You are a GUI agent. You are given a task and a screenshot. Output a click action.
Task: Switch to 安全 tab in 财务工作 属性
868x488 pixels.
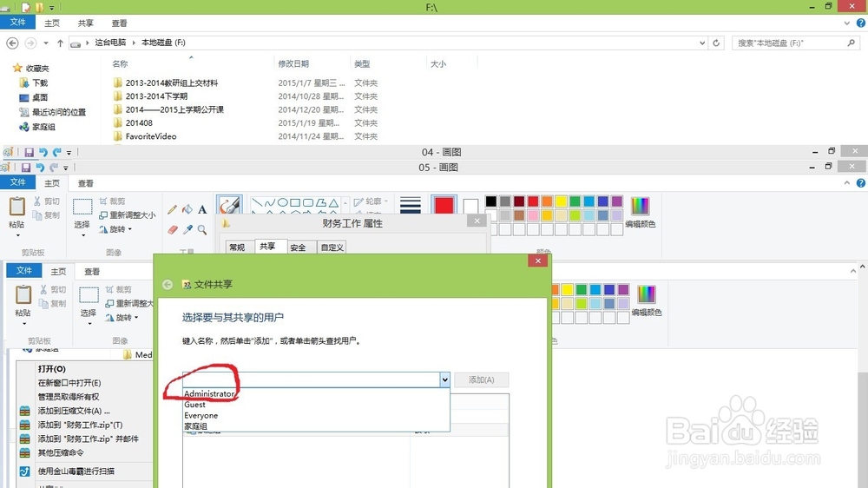coord(298,247)
